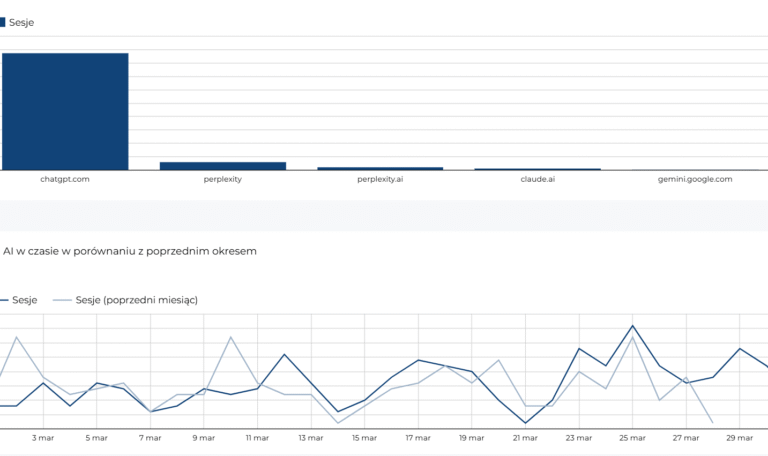Click the chatgpt.com axis label
The image size is (768, 456).
click(65, 179)
